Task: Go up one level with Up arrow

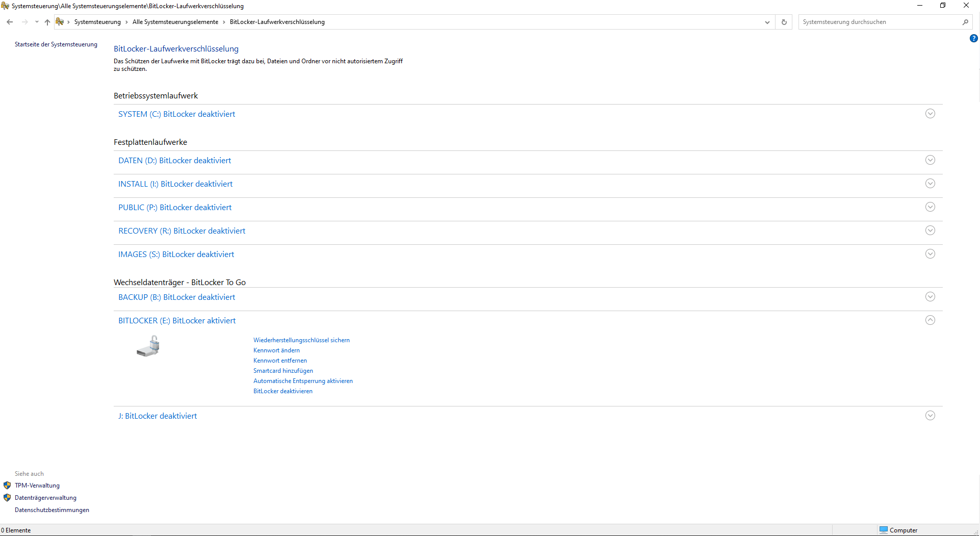Action: coord(47,22)
